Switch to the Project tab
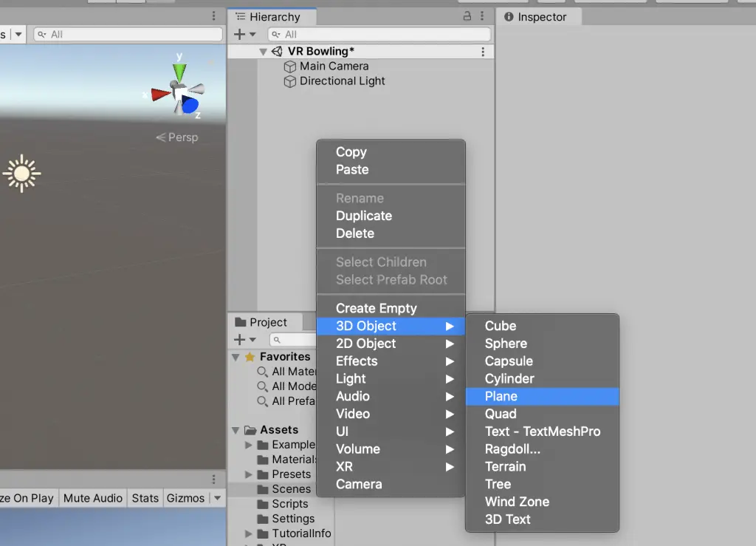756x546 pixels. [x=266, y=322]
